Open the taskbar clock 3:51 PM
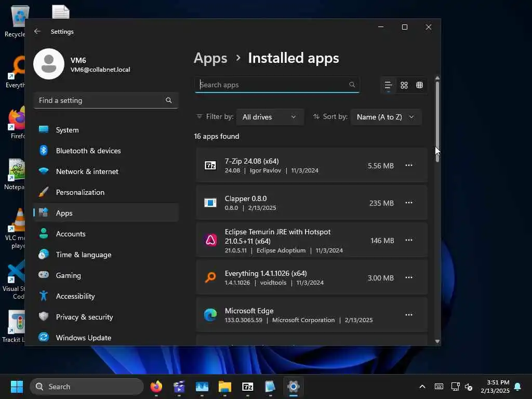 click(x=495, y=387)
